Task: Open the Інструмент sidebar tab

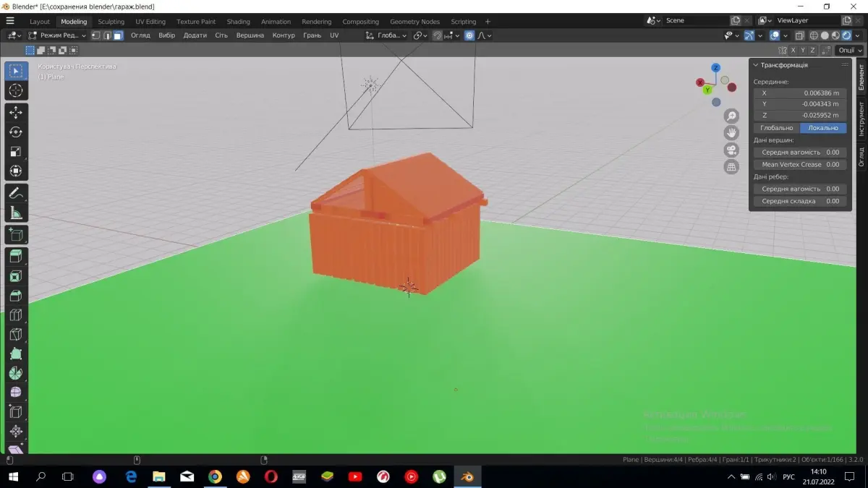Action: pyautogui.click(x=861, y=119)
